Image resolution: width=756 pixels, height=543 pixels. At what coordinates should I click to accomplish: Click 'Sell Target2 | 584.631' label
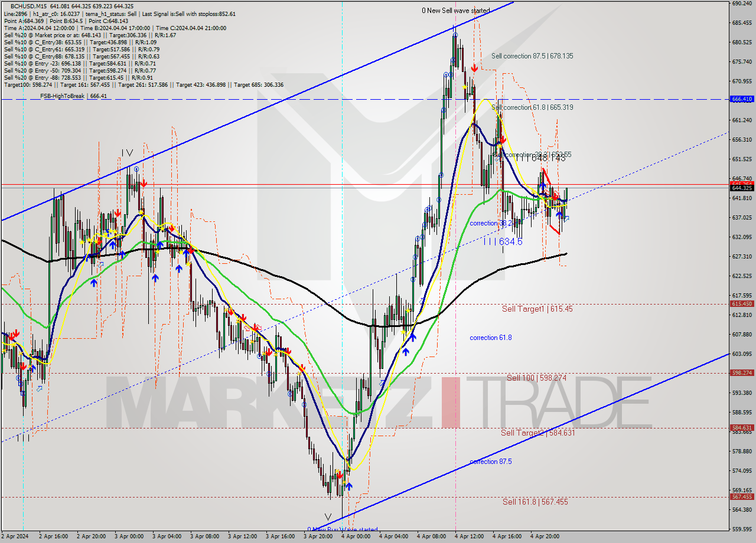coord(537,433)
